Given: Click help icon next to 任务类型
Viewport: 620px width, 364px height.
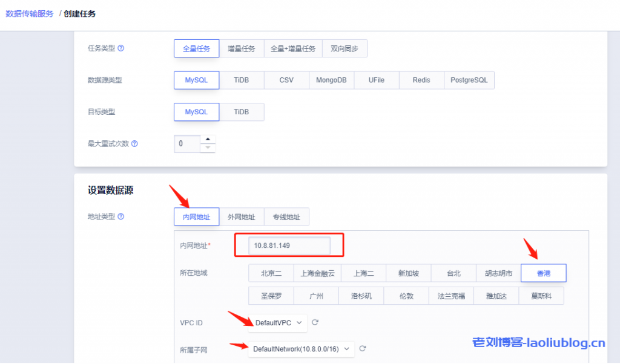Looking at the screenshot, I should pos(121,48).
